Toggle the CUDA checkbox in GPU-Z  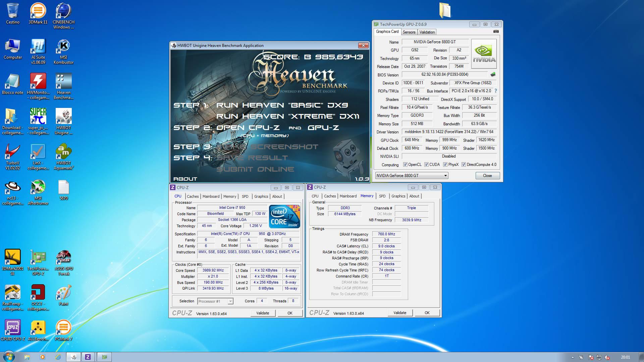click(426, 165)
